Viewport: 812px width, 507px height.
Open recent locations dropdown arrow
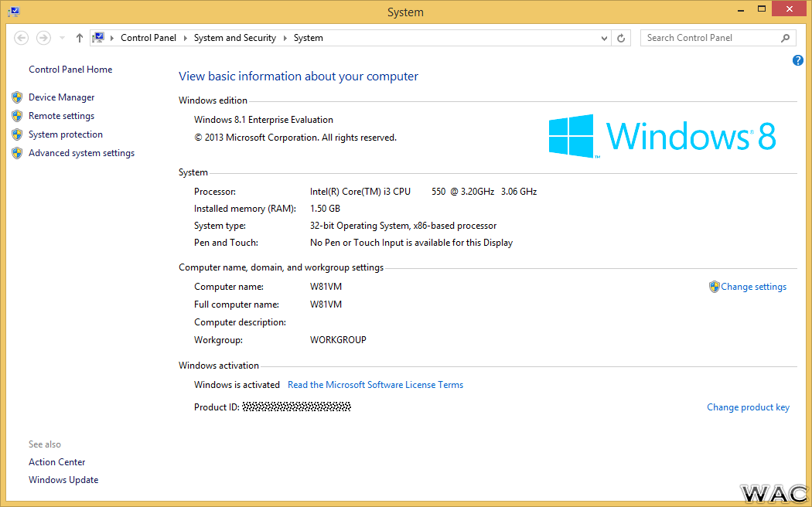tap(62, 38)
